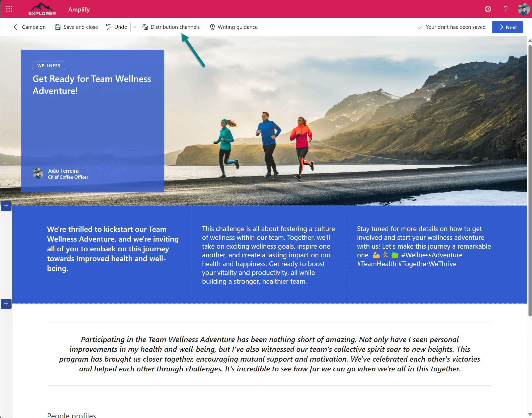Click the Amplify title in the header

pos(79,9)
